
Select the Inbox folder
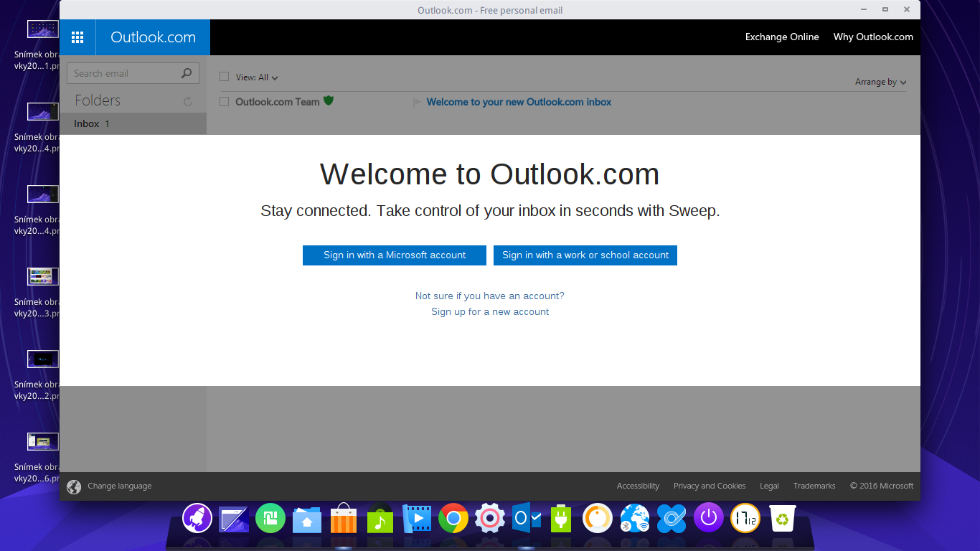pyautogui.click(x=133, y=123)
